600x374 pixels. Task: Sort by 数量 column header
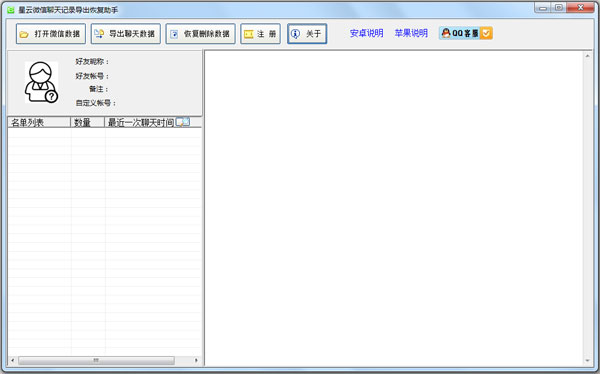(88, 122)
